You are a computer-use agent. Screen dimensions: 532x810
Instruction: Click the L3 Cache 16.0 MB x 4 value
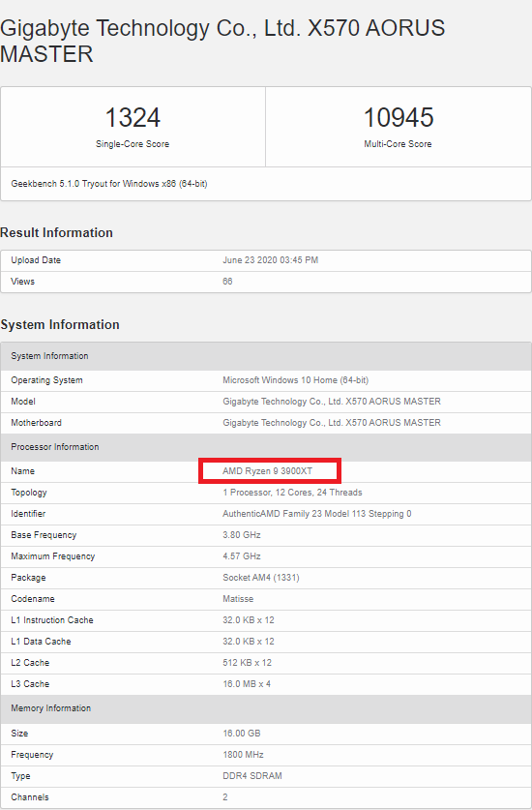click(x=247, y=683)
